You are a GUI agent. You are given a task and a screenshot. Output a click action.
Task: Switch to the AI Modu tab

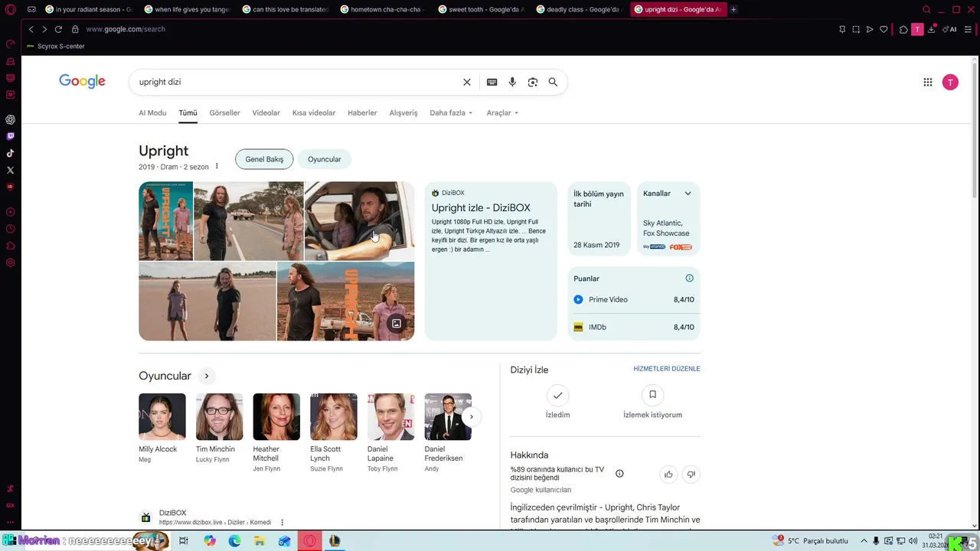[x=152, y=112]
